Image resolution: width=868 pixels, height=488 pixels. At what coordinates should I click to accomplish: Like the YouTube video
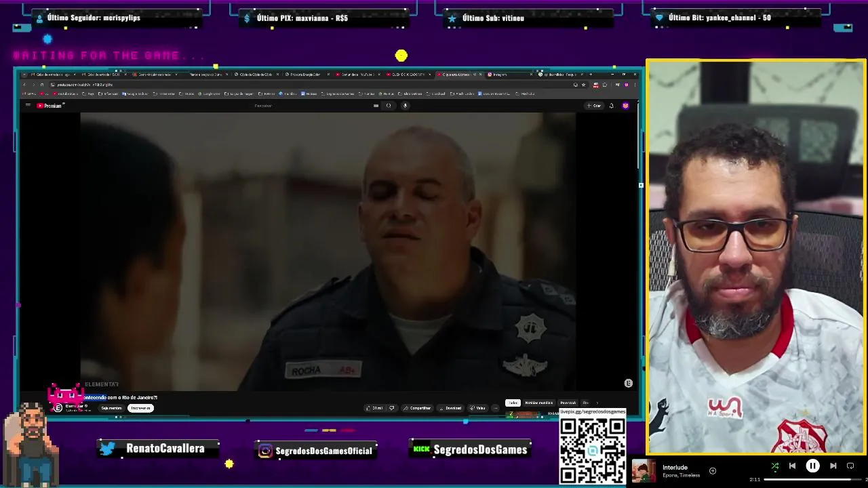click(376, 408)
